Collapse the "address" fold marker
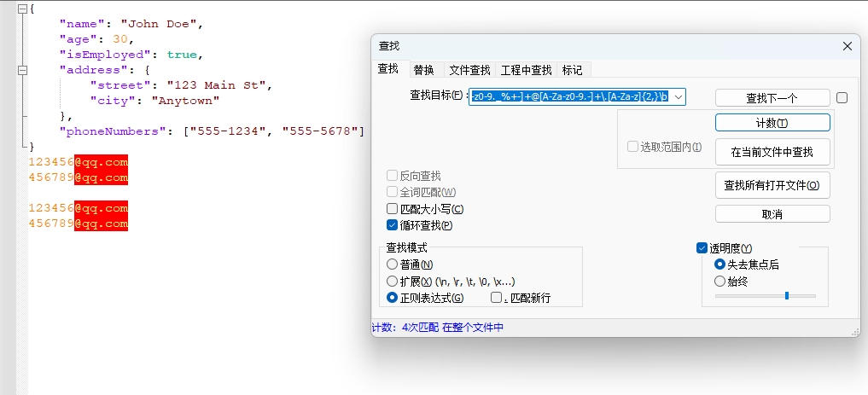The height and width of the screenshot is (395, 868). point(22,70)
